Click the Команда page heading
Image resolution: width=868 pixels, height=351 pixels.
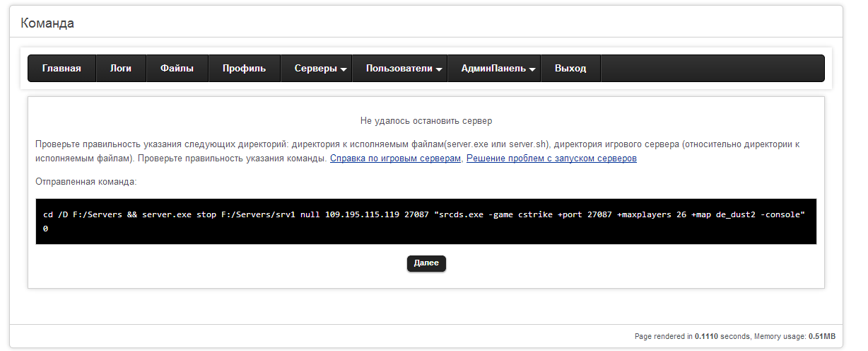click(47, 23)
